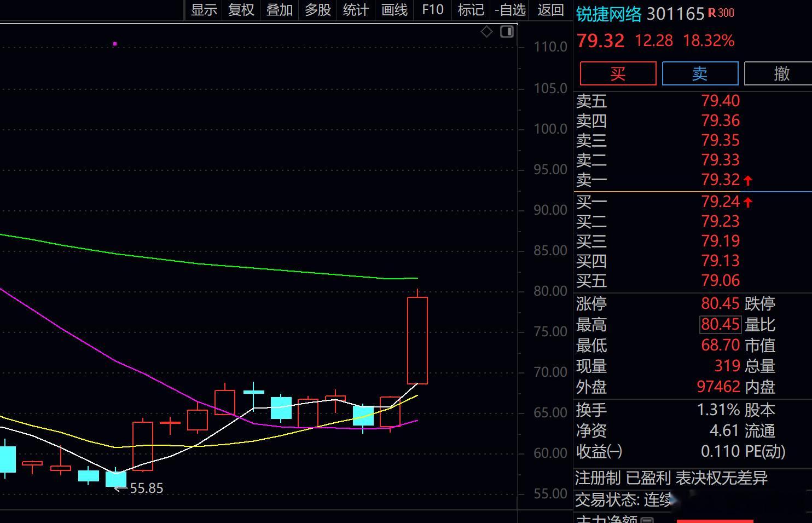
Task: Click the red up arrow beside 买一
Action: point(748,202)
